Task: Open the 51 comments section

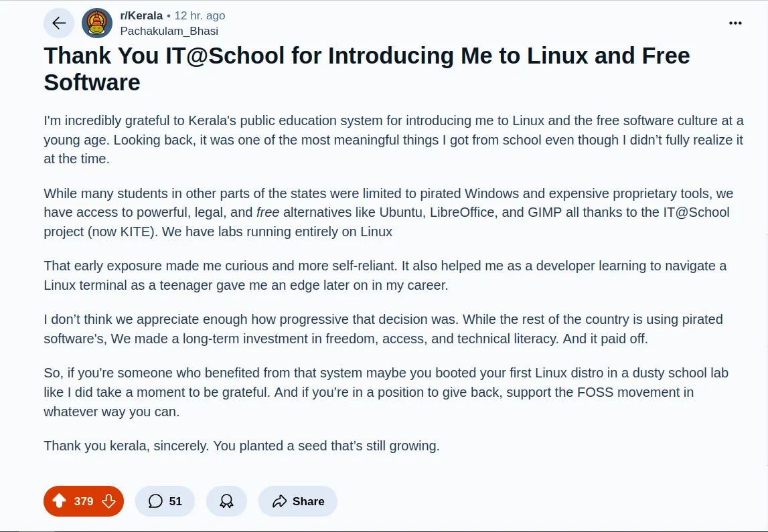Action: tap(165, 501)
